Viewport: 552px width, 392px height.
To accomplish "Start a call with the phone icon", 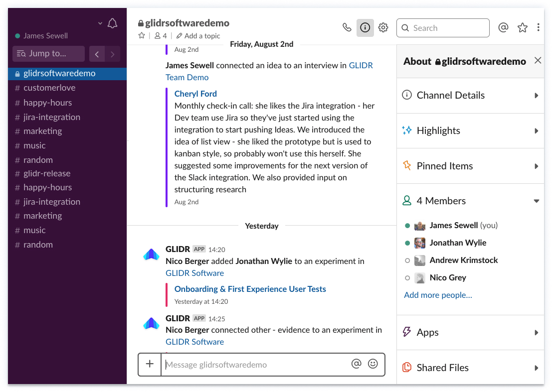I will (x=347, y=27).
